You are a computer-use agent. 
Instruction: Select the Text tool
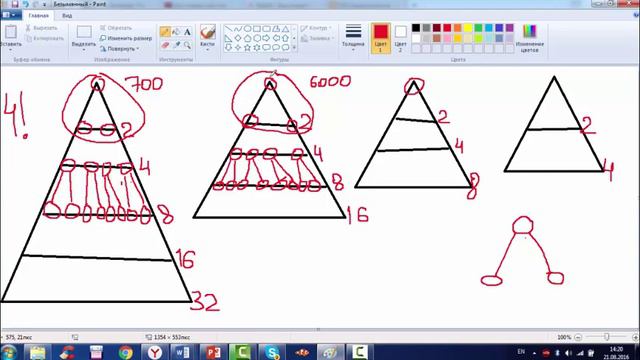coord(187,32)
